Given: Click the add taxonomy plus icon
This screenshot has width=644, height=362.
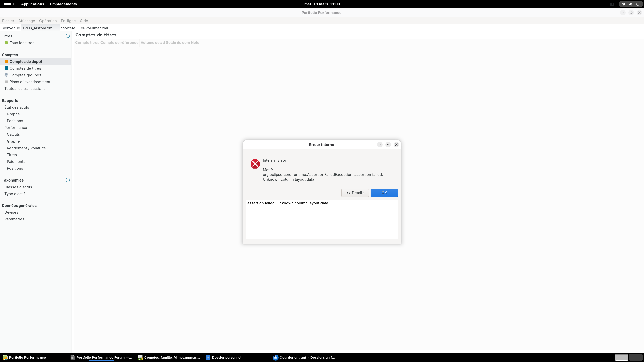Looking at the screenshot, I should point(68,180).
